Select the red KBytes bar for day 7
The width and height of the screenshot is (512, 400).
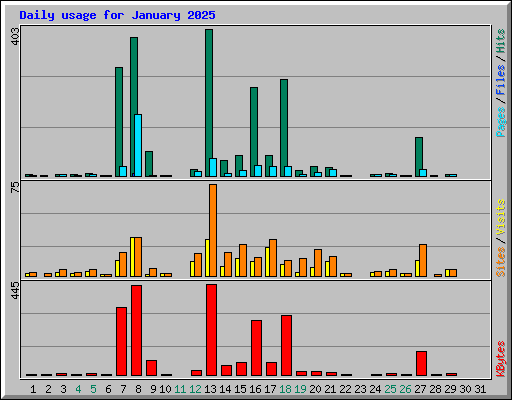point(121,341)
